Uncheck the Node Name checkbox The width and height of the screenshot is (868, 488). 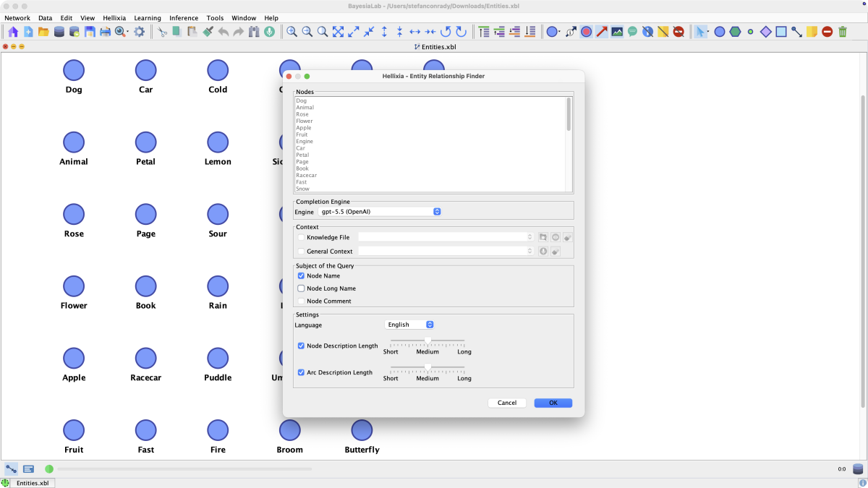[x=301, y=275]
